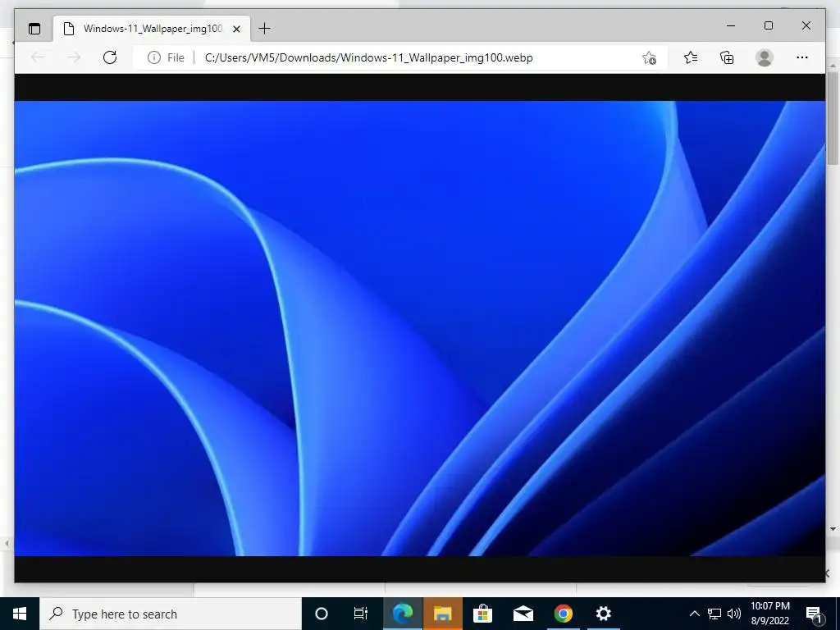
Task: Open Task View icon on taskbar
Action: click(x=361, y=614)
